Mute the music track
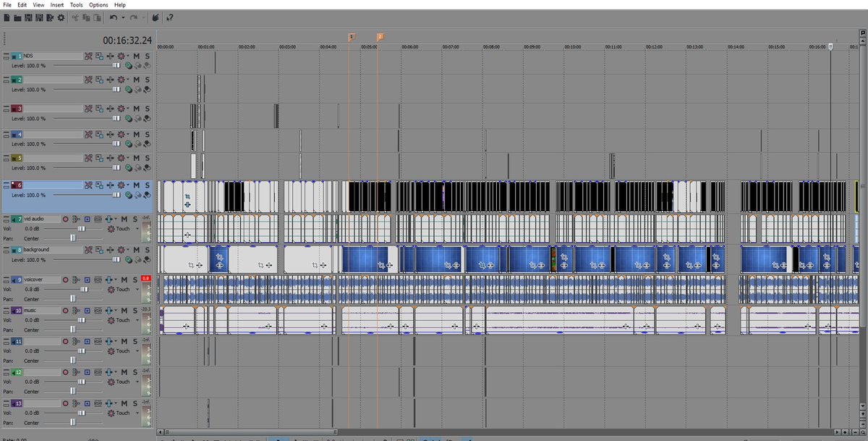 pos(124,310)
